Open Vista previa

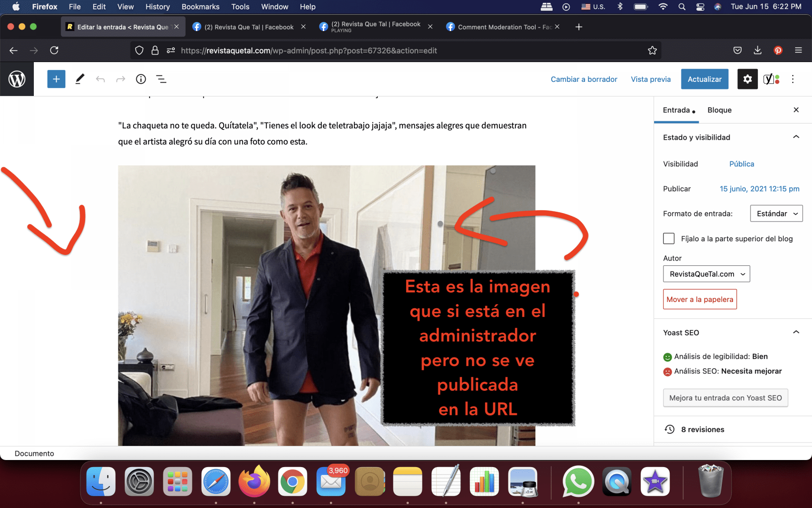coord(650,79)
